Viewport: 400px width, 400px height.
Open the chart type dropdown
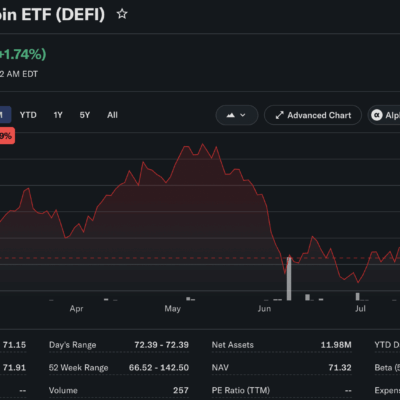[x=237, y=115]
